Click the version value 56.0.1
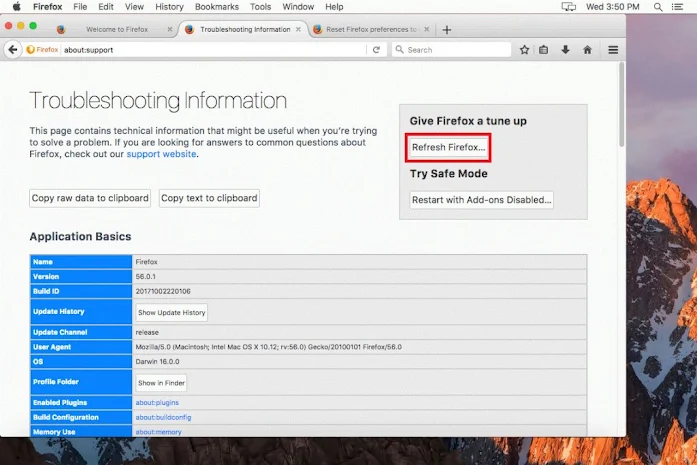Viewport: 697px width, 465px height. [145, 277]
